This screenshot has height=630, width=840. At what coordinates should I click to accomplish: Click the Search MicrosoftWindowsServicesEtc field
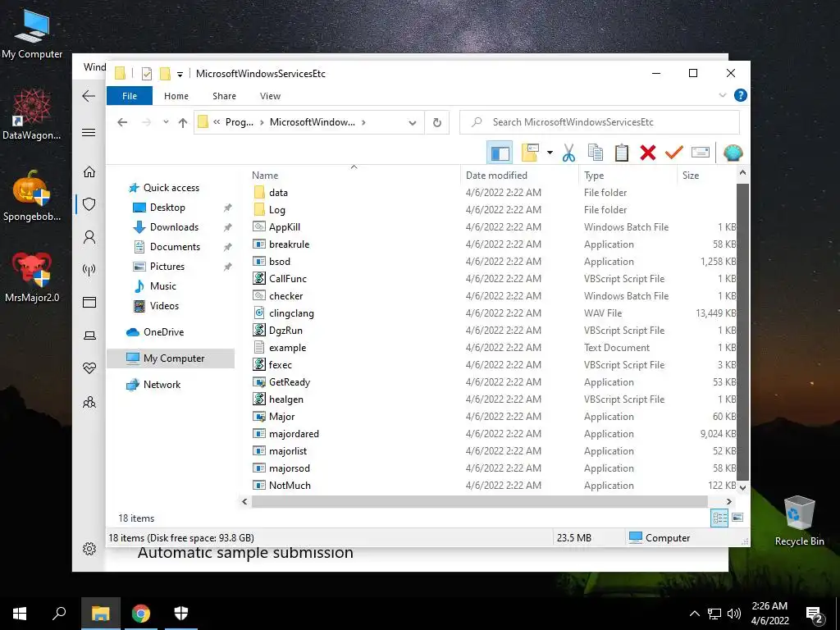[x=600, y=122]
